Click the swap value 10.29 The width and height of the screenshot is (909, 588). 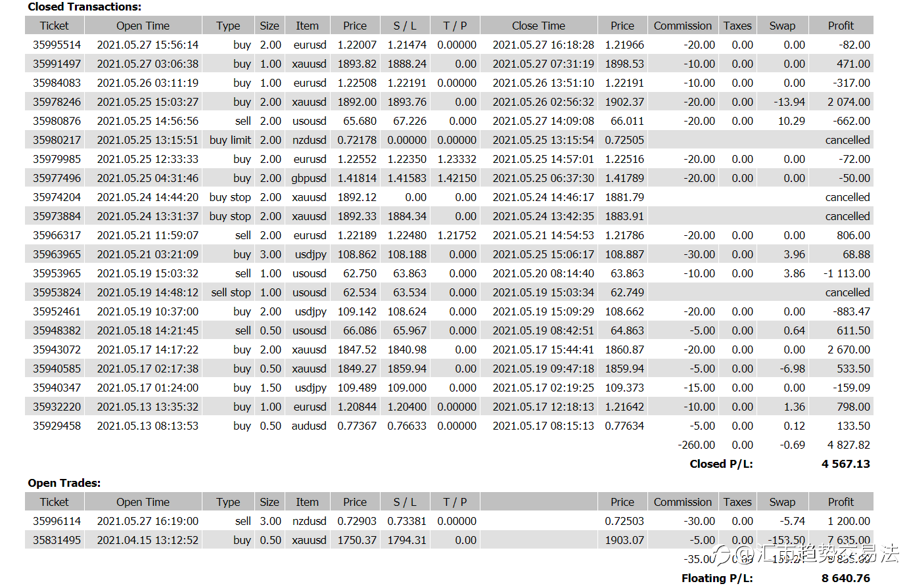[x=791, y=121]
